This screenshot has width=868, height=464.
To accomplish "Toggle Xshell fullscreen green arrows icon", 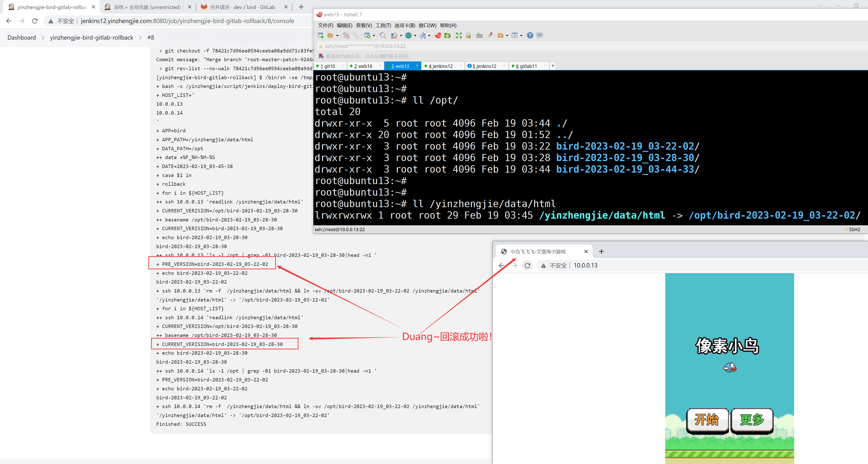I will tap(459, 35).
